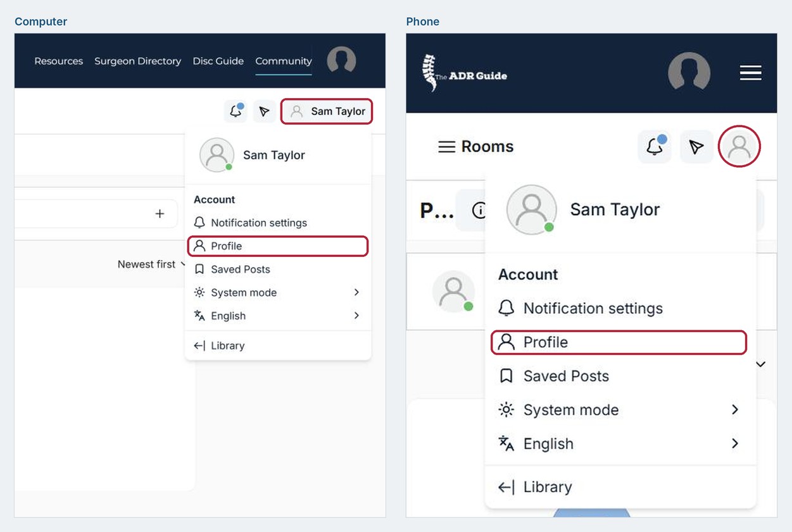Viewport: 792px width, 532px height.
Task: Open Disc Guide in the Computer nav bar
Action: point(218,61)
